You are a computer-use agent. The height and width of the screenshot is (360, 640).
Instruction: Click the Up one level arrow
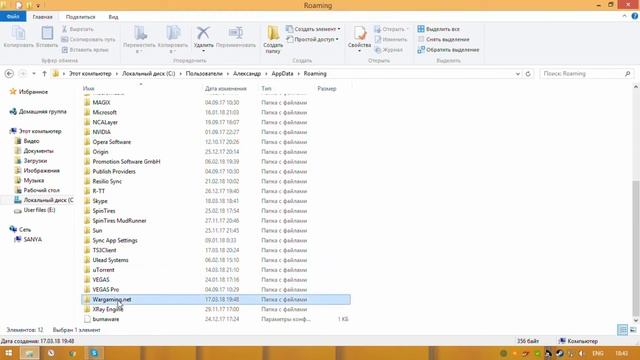coord(44,74)
